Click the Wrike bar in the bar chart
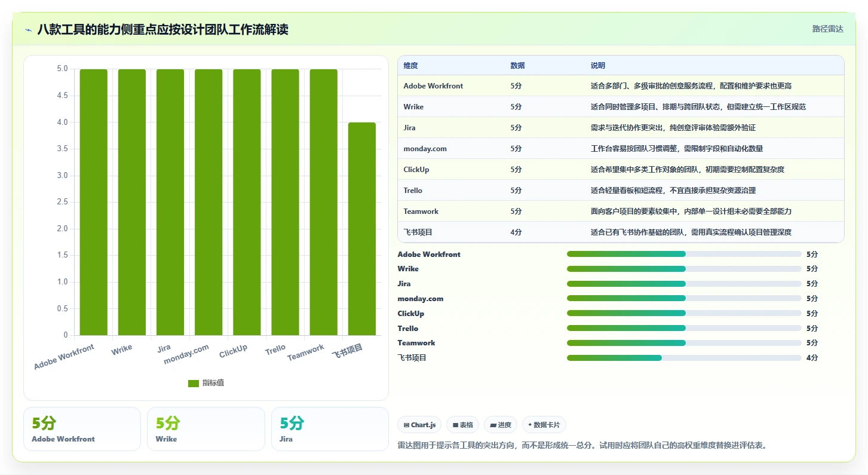This screenshot has height=475, width=868. coord(132,202)
